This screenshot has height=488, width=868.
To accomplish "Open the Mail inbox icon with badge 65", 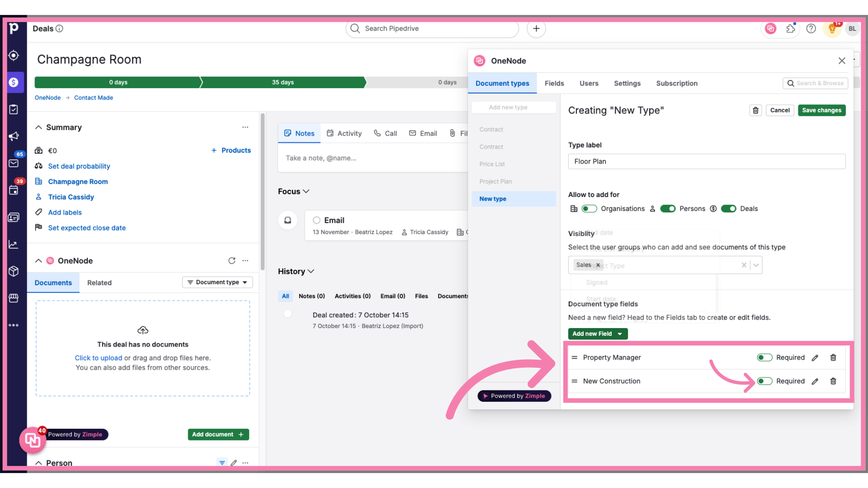I will (14, 163).
